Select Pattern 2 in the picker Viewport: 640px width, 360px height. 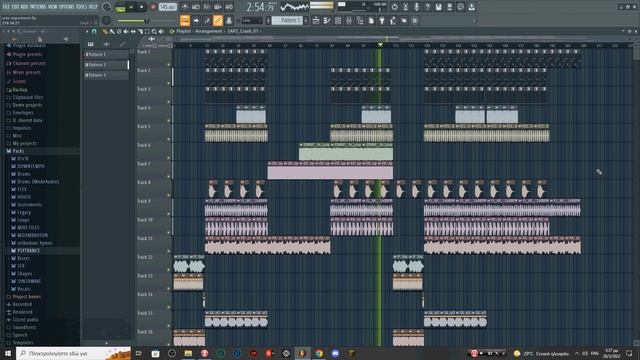106,65
